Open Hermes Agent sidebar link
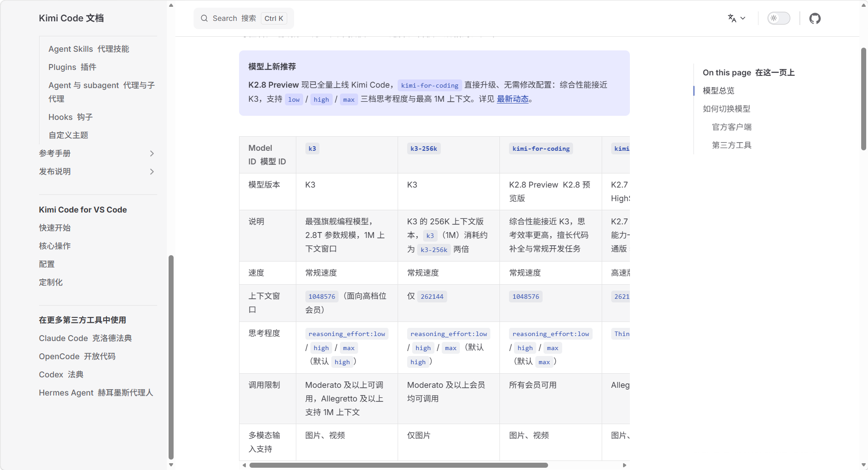This screenshot has width=868, height=470. (x=96, y=393)
